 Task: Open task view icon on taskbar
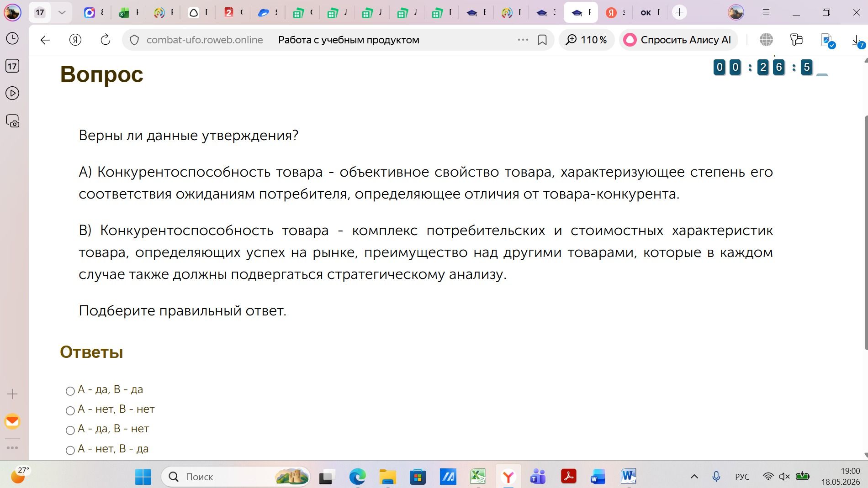[327, 477]
